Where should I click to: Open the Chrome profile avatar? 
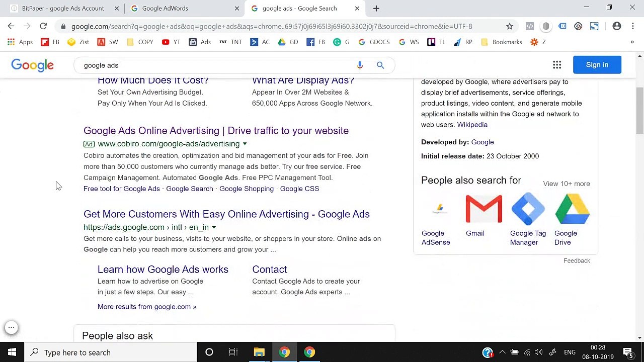tap(617, 26)
